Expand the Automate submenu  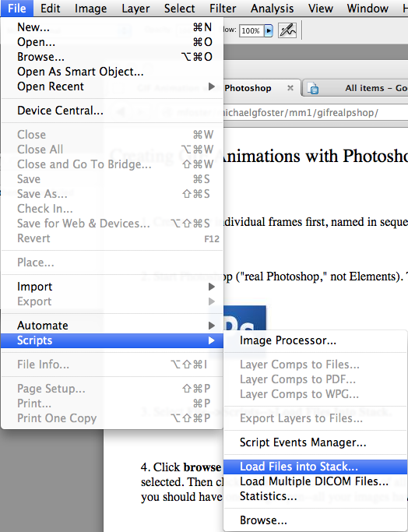(112, 326)
